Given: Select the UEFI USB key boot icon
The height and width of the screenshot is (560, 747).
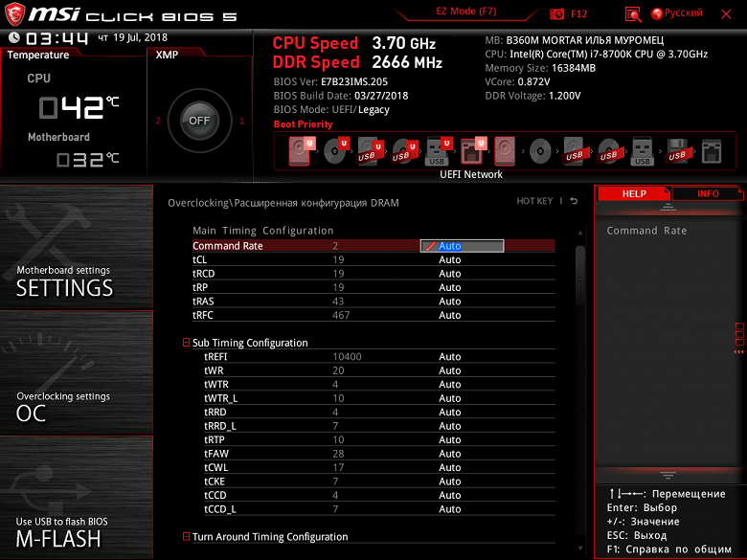Looking at the screenshot, I should pyautogui.click(x=439, y=151).
